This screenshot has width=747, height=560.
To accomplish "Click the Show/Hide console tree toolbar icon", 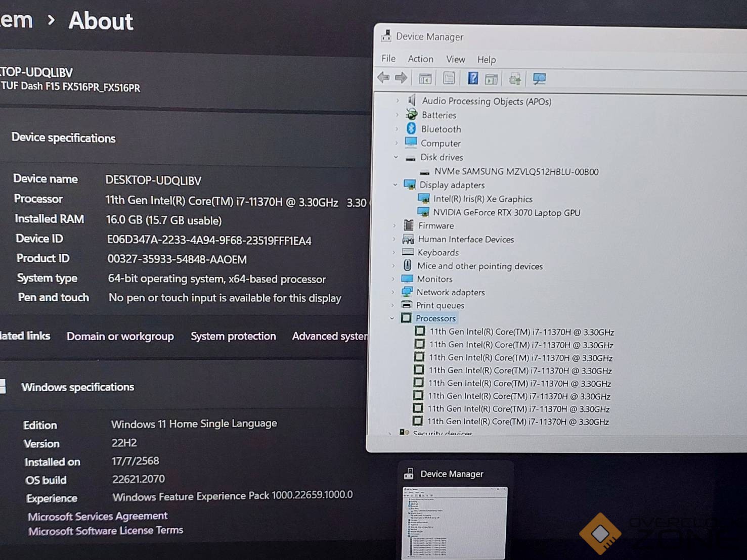I will point(425,78).
